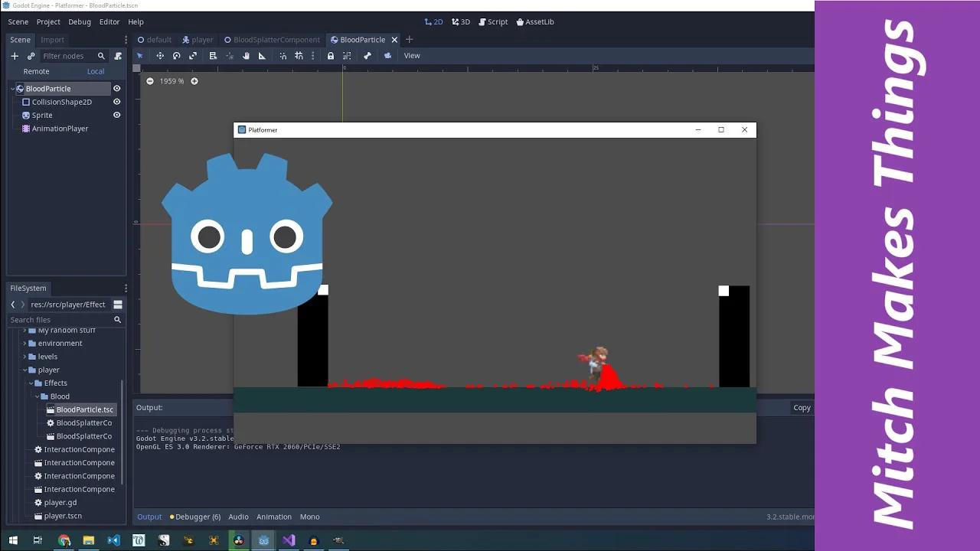Open the Project menu

tap(48, 21)
